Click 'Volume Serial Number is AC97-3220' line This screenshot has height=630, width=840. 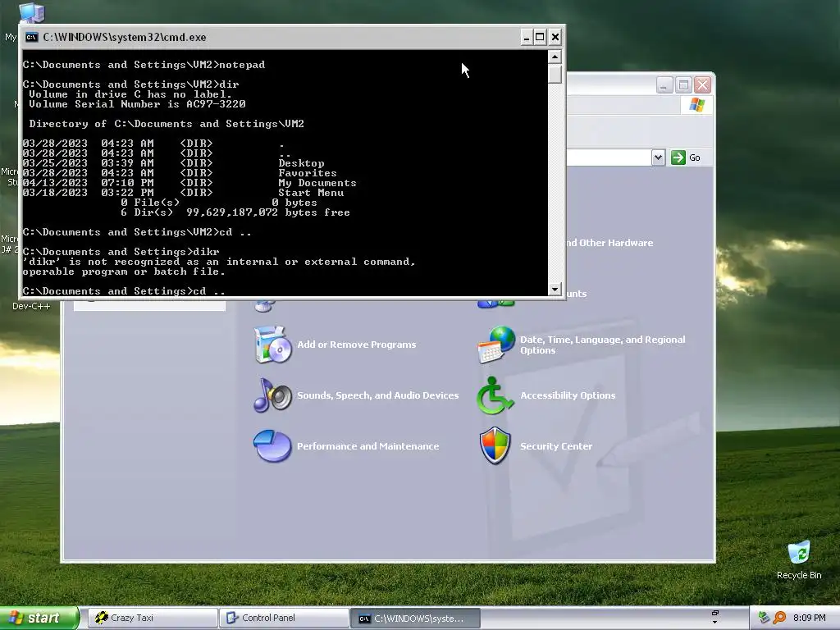tap(137, 104)
